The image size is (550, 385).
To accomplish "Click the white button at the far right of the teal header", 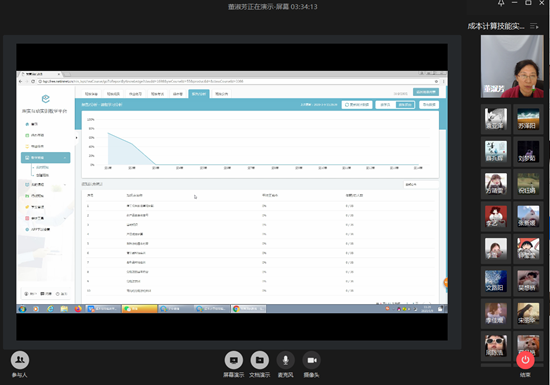I will pyautogui.click(x=429, y=104).
